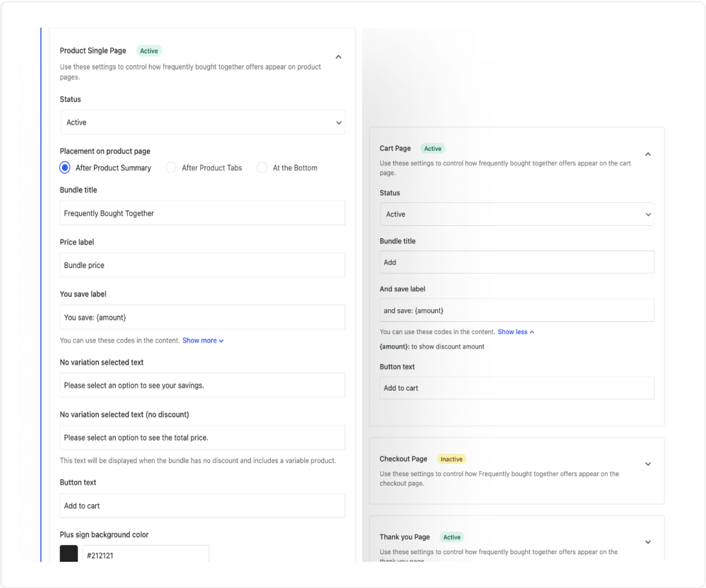The image size is (706, 588).
Task: Click the Bundle price label field
Action: (202, 266)
